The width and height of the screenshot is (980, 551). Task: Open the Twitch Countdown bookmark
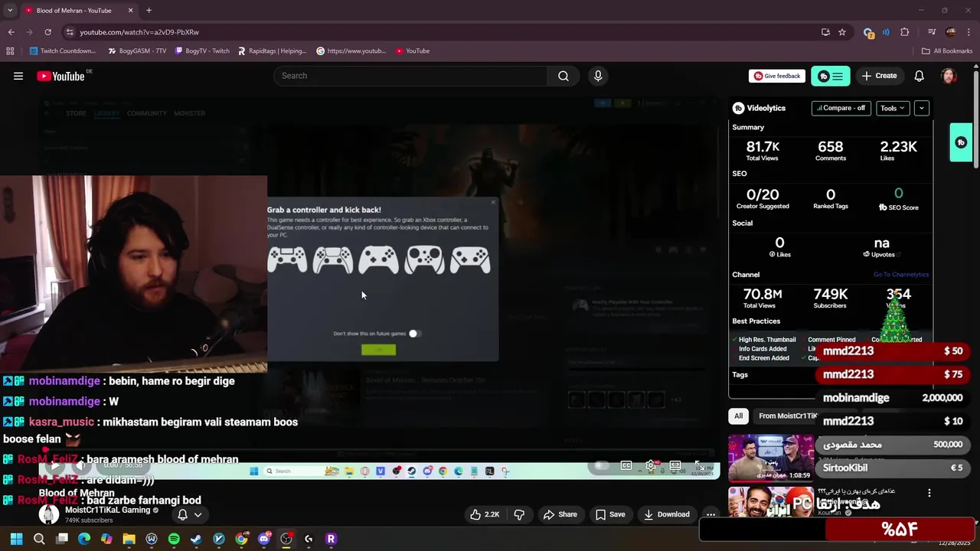pyautogui.click(x=63, y=51)
